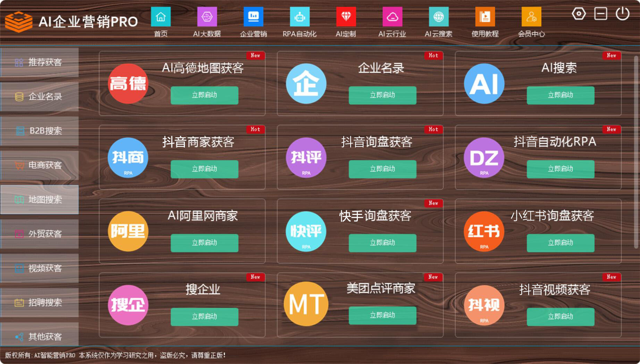
Task: Switch to 电商获客 sidebar tab
Action: coord(40,165)
